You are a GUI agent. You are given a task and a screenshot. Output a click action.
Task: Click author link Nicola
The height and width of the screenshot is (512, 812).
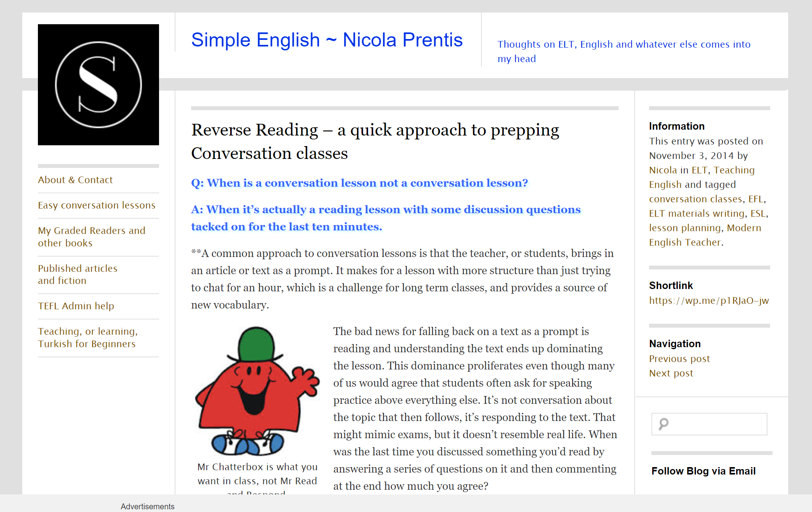663,170
